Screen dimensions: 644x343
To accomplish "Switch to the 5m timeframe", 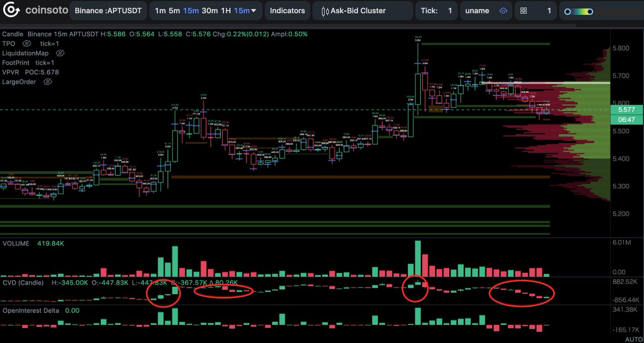I will click(x=175, y=10).
